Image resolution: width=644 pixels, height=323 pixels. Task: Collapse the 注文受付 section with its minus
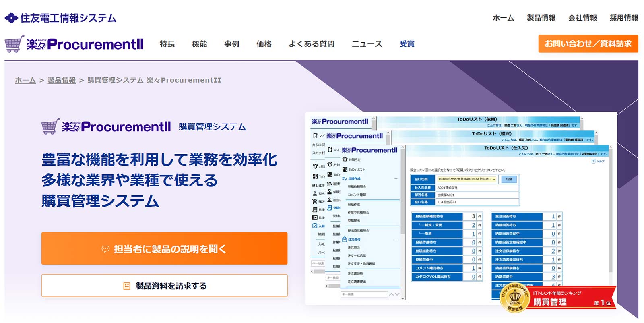(396, 240)
